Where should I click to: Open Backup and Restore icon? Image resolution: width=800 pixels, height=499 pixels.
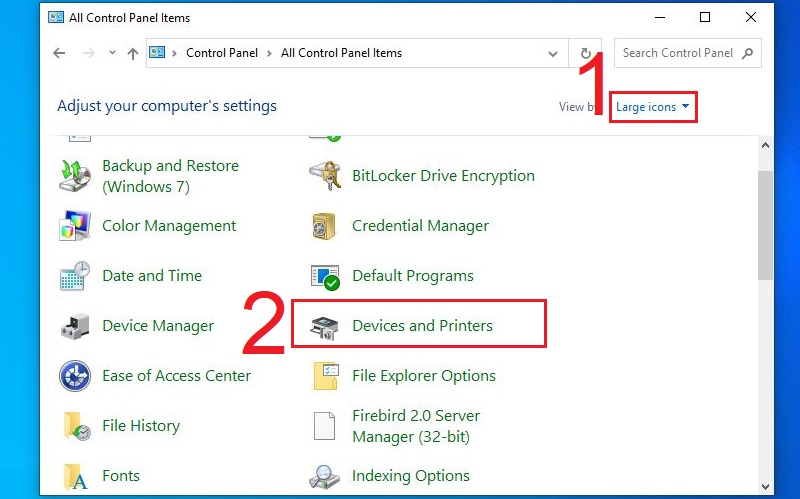pos(75,176)
